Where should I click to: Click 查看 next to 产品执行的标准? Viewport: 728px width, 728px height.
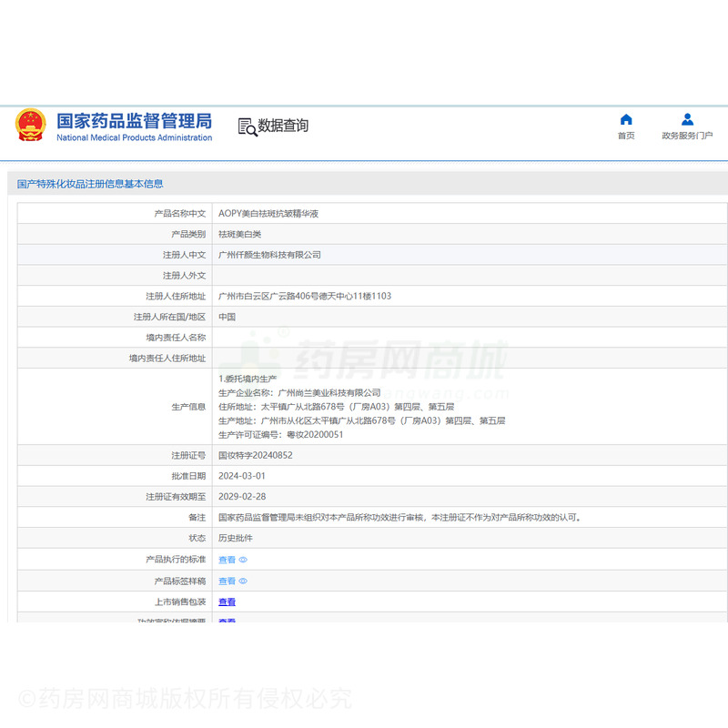point(226,560)
